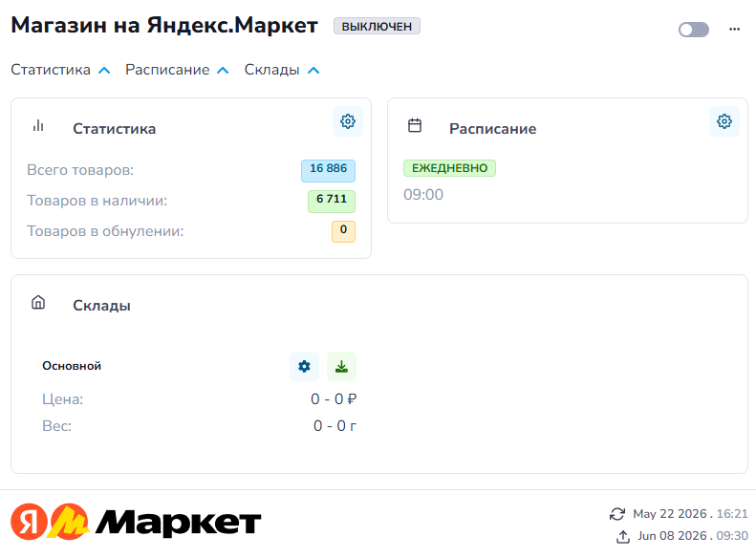
Task: Click the weight range 0 - 0 г
Action: (335, 426)
